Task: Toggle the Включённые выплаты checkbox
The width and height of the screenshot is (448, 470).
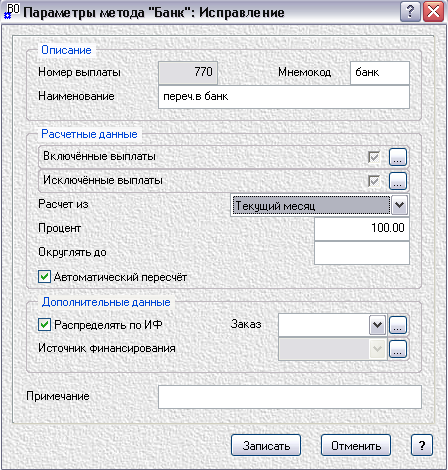Action: pyautogui.click(x=374, y=157)
